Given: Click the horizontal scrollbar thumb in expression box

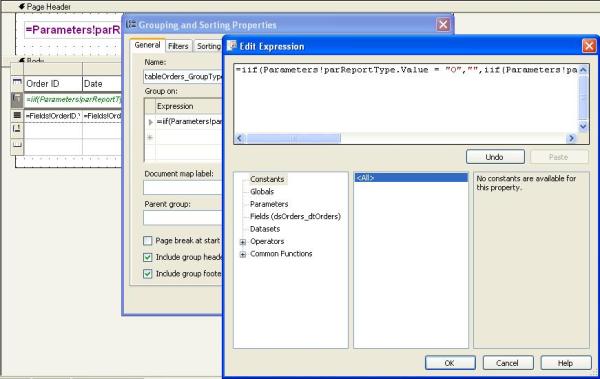Looking at the screenshot, I should (x=293, y=138).
